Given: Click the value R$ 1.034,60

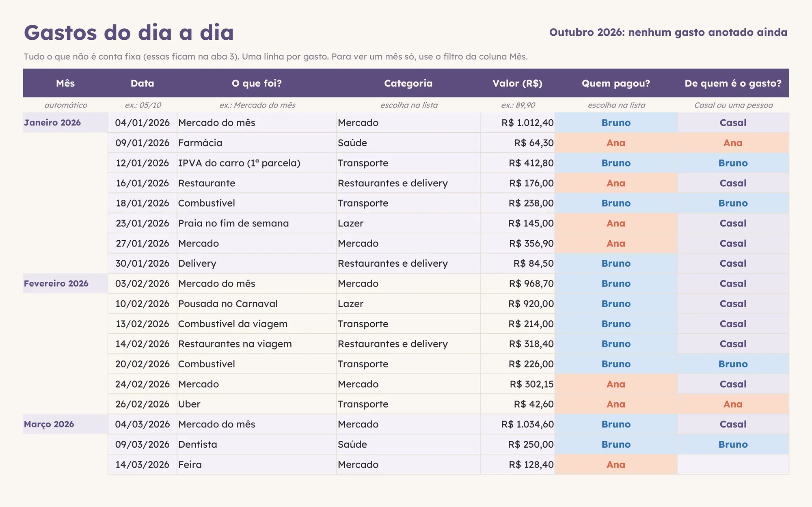Looking at the screenshot, I should (517, 424).
